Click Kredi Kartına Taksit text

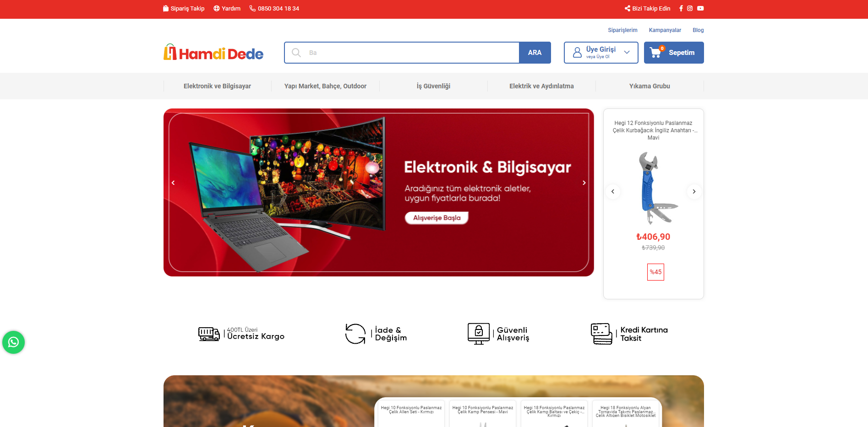[x=644, y=334]
